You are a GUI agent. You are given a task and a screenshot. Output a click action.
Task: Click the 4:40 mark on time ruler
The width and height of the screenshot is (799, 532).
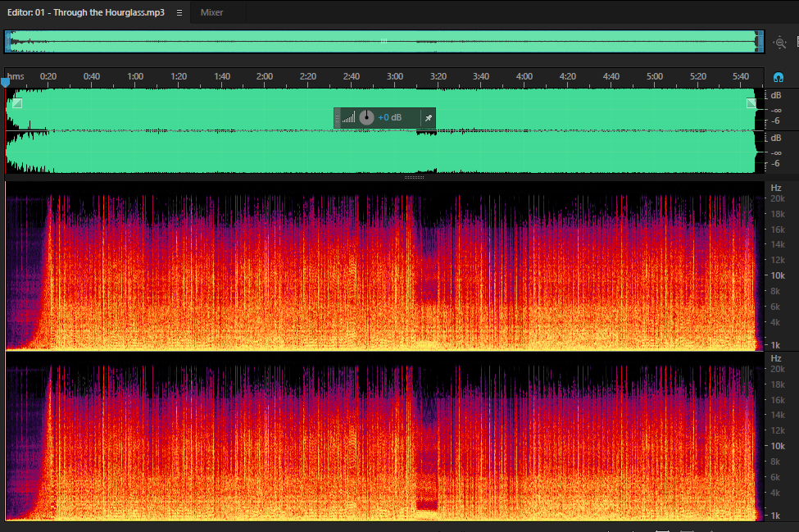611,76
